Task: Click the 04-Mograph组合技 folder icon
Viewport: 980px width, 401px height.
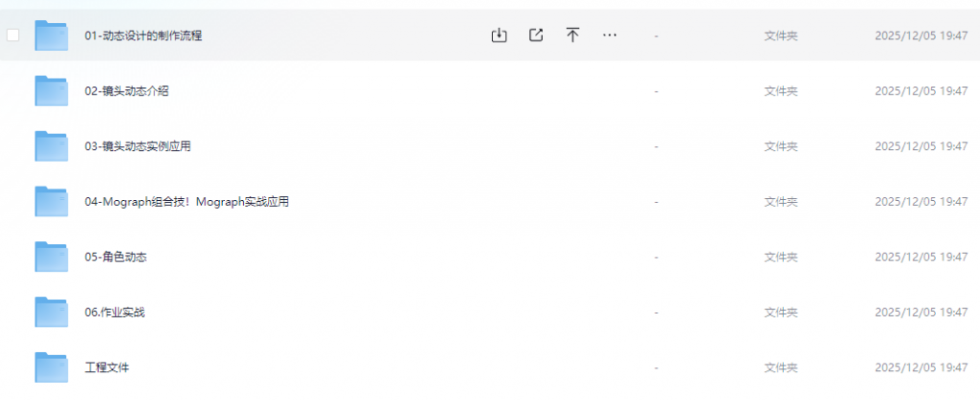Action: (52, 202)
